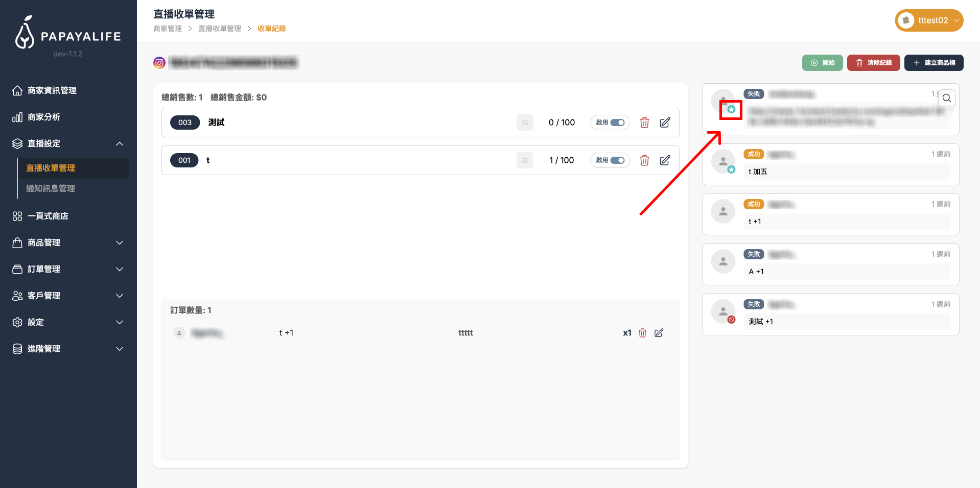Open 通知訊息管理 in sidebar
Image resolution: width=980 pixels, height=488 pixels.
pyautogui.click(x=51, y=188)
